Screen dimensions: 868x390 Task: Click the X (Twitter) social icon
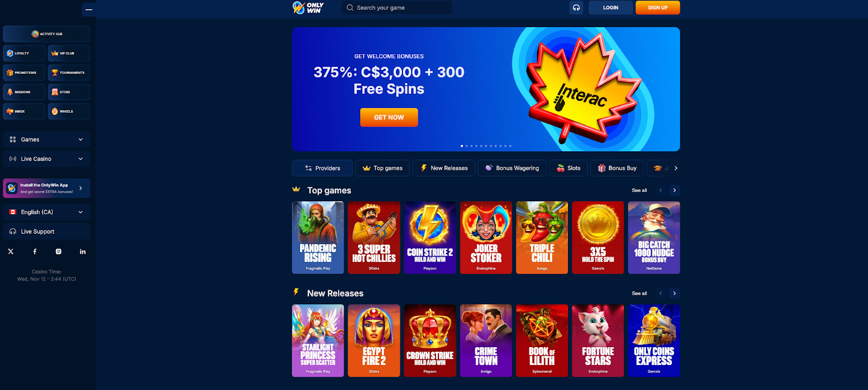click(x=11, y=252)
